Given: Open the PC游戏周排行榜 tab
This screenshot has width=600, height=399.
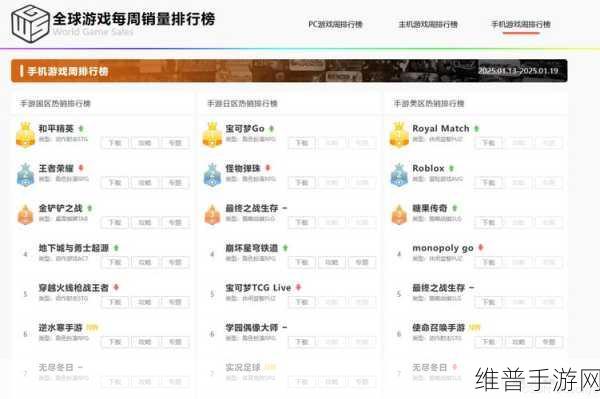Looking at the screenshot, I should click(x=335, y=24).
